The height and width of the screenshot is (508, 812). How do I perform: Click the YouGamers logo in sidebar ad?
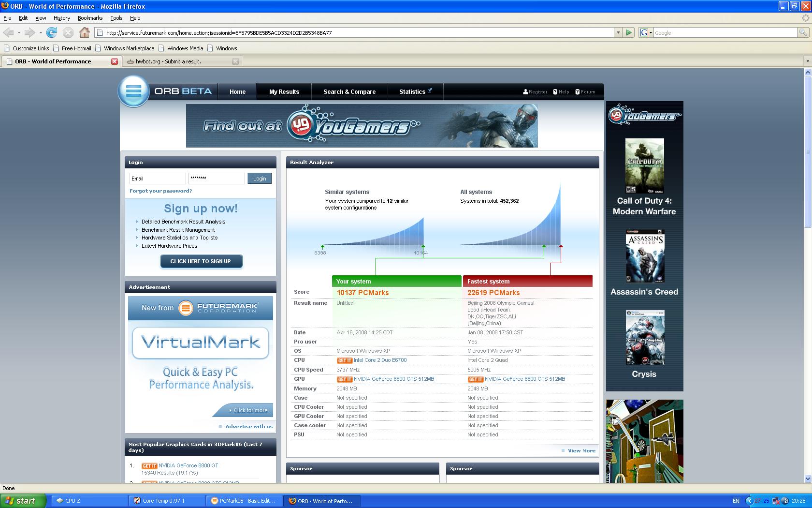click(x=645, y=115)
